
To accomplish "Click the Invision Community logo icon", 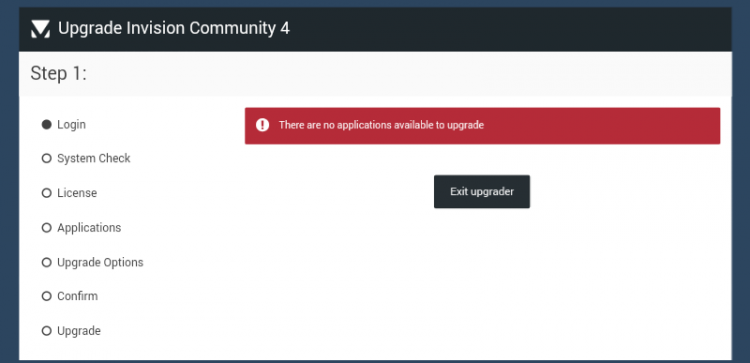I will tap(40, 29).
